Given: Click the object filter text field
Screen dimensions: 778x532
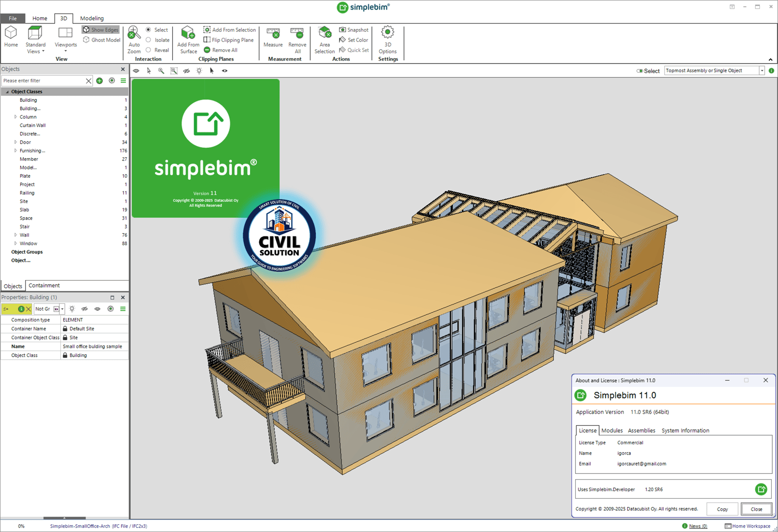Looking at the screenshot, I should [44, 81].
